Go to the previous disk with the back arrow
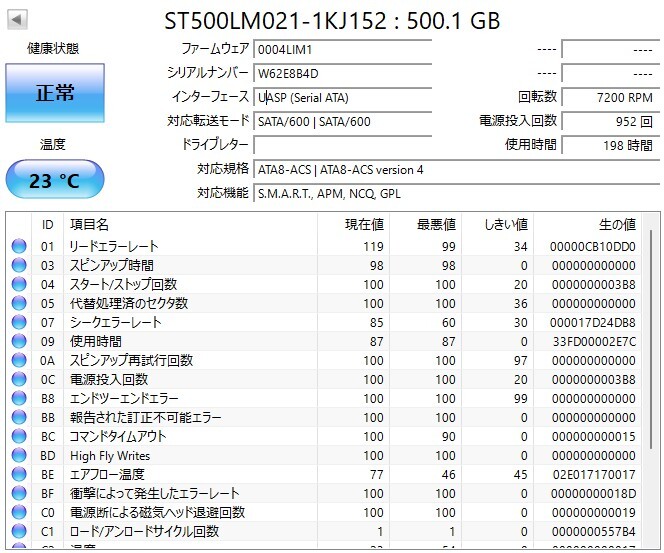 pyautogui.click(x=17, y=19)
